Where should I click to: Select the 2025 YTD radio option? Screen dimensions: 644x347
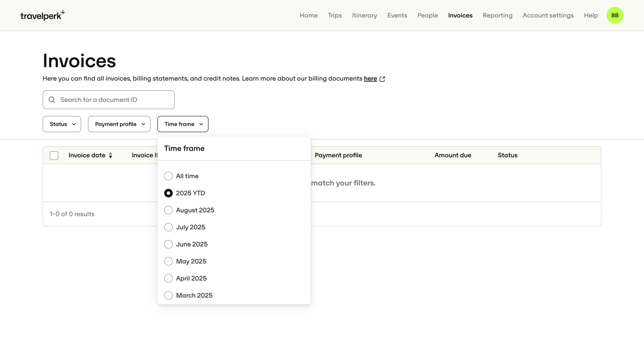click(x=168, y=193)
